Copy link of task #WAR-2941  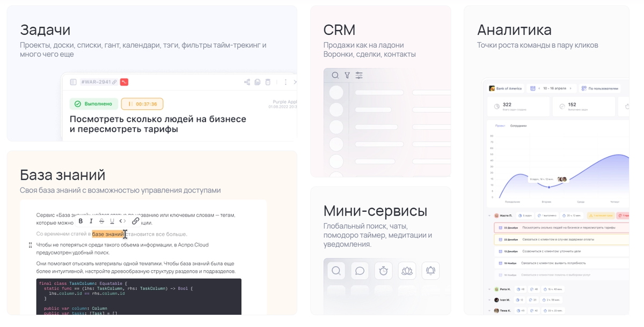(114, 82)
